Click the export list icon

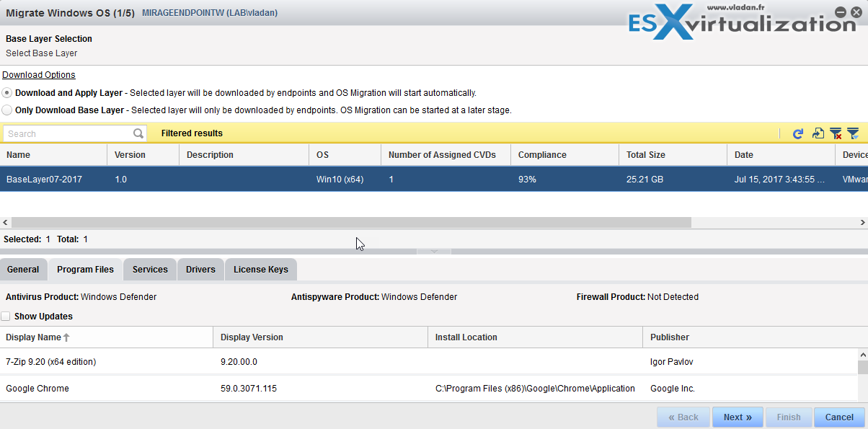click(818, 133)
